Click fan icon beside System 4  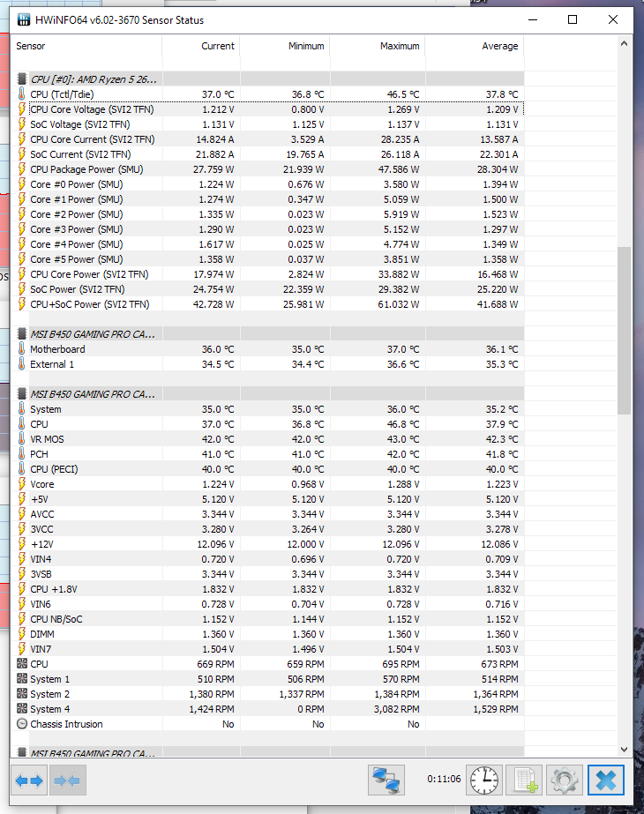(22, 709)
